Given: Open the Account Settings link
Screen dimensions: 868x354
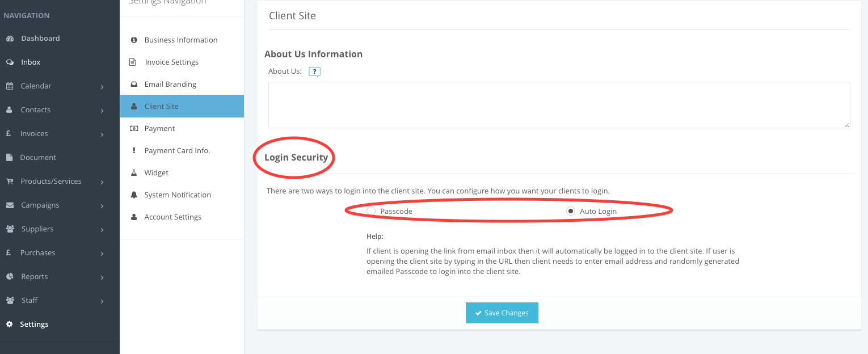Looking at the screenshot, I should 172,217.
